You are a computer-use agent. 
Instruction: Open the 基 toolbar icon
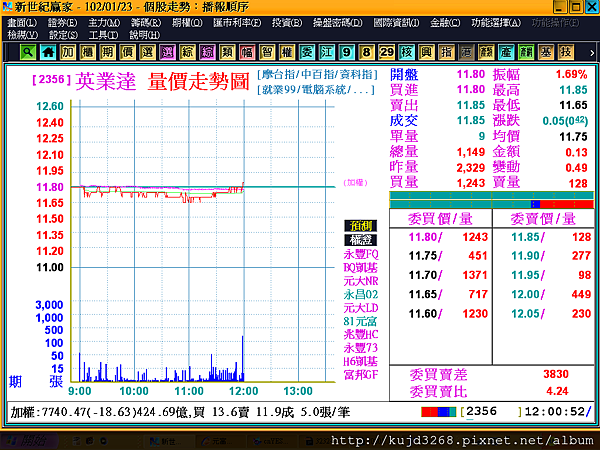(546, 52)
